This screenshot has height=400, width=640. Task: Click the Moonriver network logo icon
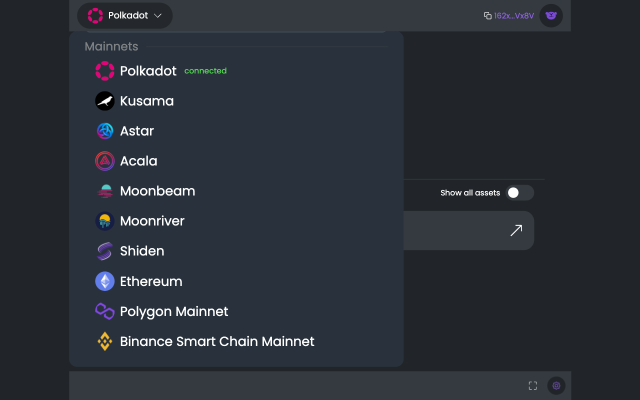105,221
